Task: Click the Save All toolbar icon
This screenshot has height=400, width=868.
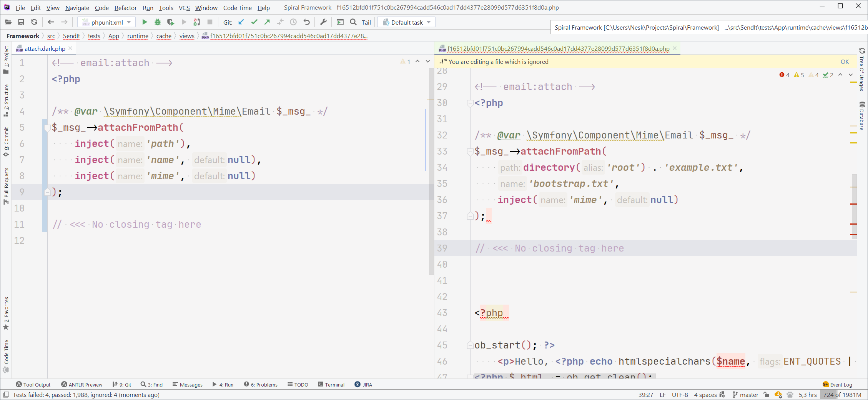Action: coord(21,22)
